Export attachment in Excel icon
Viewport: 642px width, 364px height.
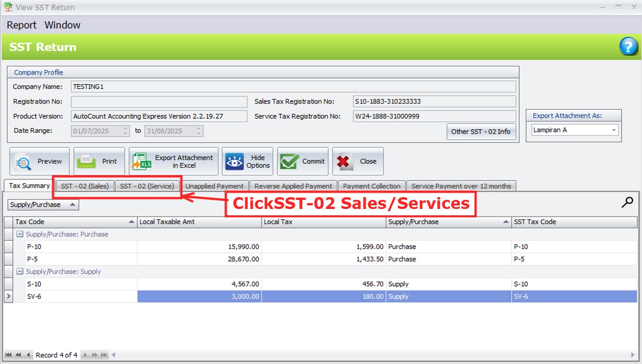tap(141, 162)
